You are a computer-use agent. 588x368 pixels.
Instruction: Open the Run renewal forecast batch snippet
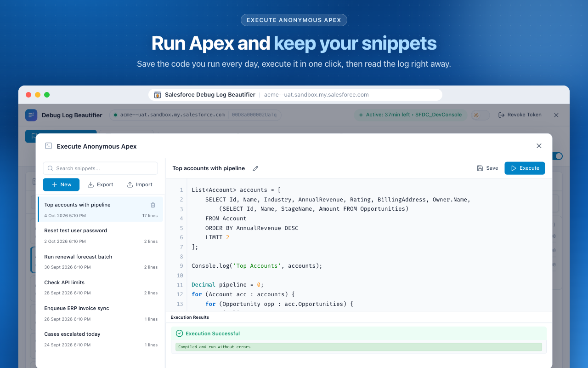pyautogui.click(x=101, y=261)
